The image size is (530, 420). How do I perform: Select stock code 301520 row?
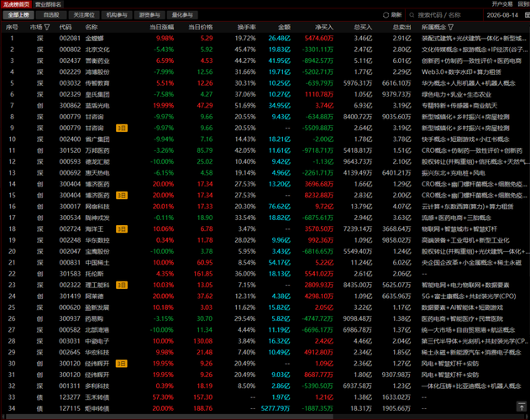[265, 150]
